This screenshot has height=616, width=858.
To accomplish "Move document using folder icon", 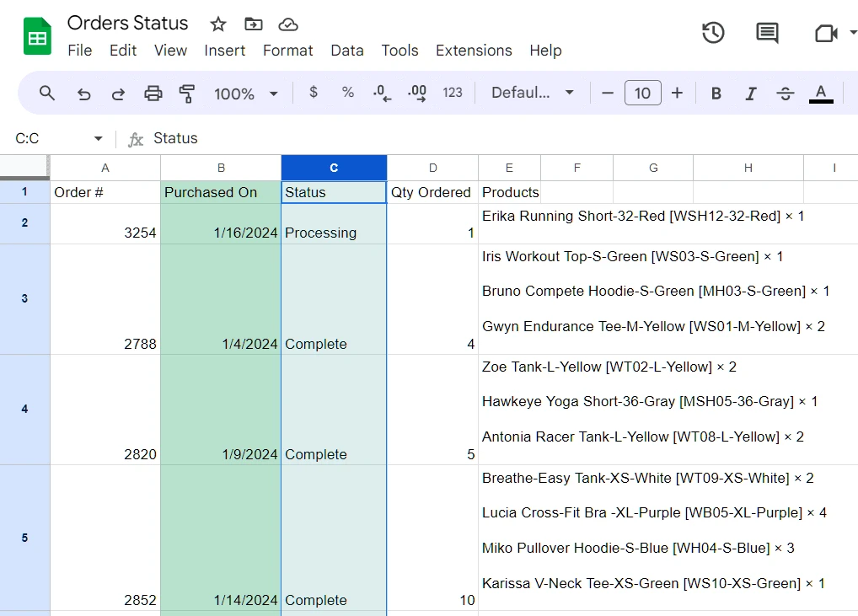I will 253,24.
